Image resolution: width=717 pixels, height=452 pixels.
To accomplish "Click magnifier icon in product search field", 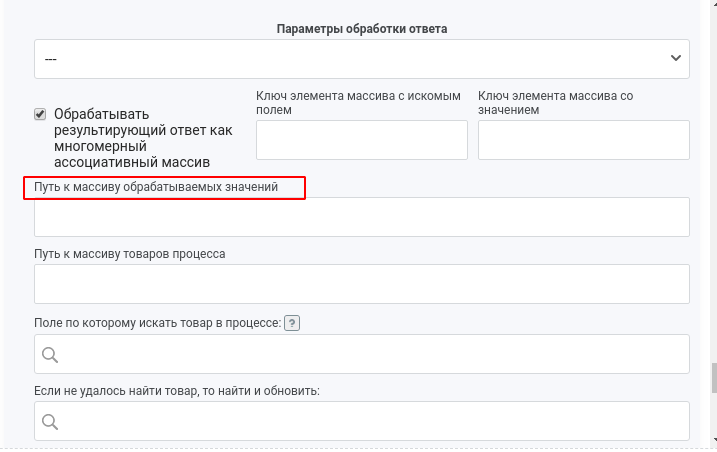I will tap(50, 355).
